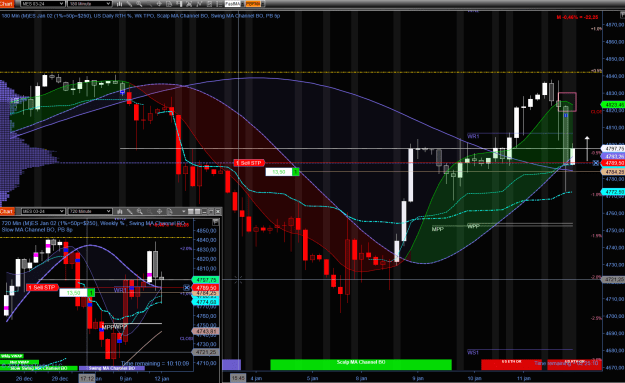Image resolution: width=625 pixels, height=383 pixels.
Task: Open bar style icon in 720 Minute chart
Action: tap(119, 211)
